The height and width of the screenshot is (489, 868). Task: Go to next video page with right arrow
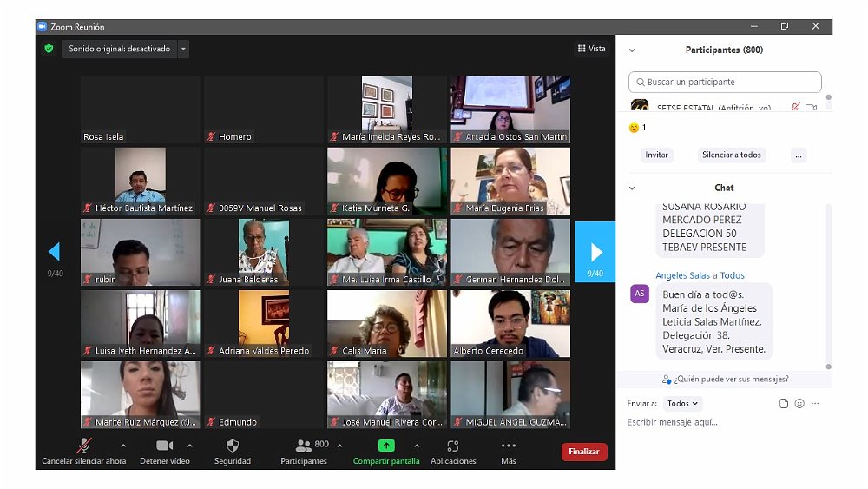tap(595, 252)
